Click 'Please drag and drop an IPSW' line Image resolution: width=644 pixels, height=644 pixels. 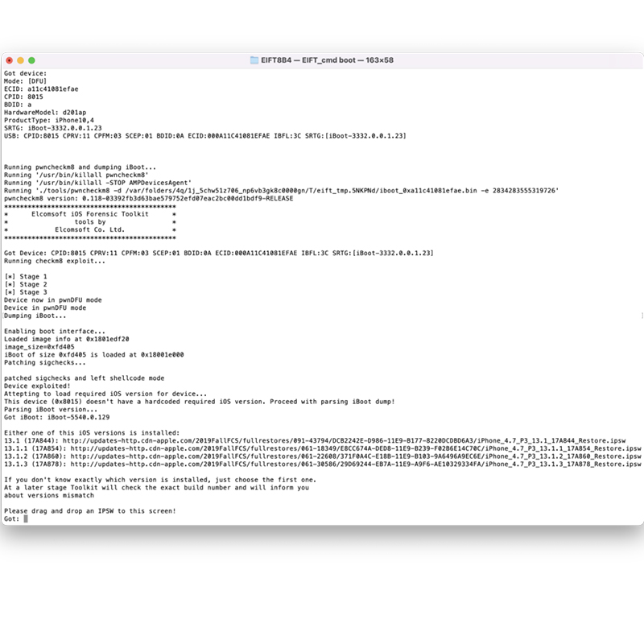pos(90,511)
